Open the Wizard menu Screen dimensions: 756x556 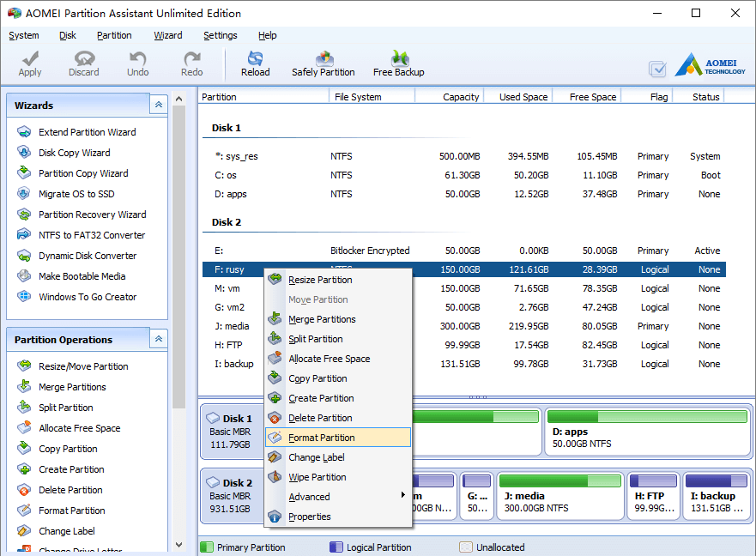click(168, 35)
